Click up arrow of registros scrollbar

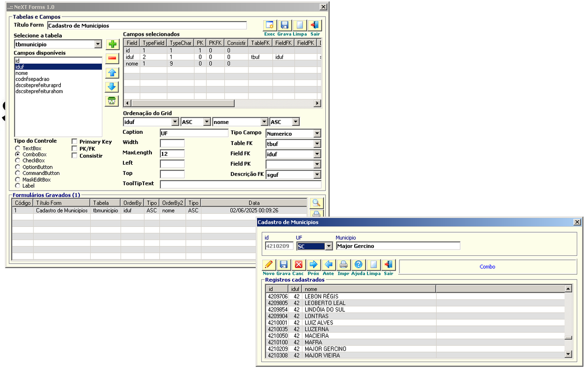pos(568,289)
